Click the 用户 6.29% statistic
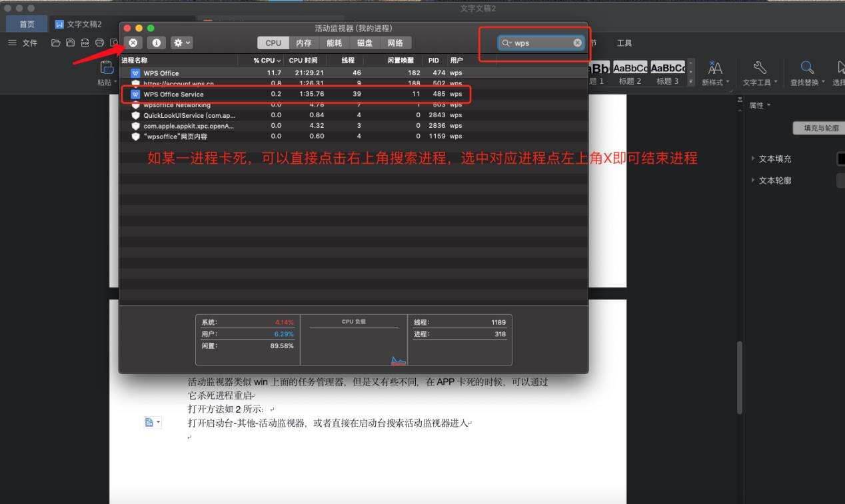The image size is (845, 504). pyautogui.click(x=247, y=334)
